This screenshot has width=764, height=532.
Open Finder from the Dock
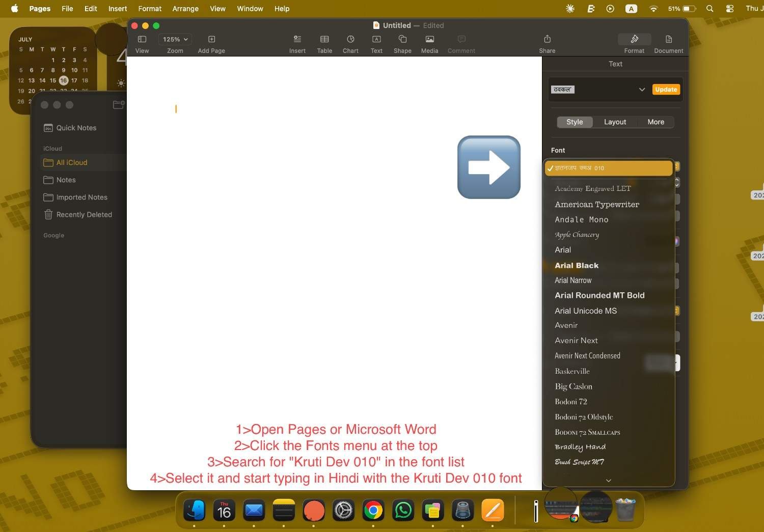194,510
